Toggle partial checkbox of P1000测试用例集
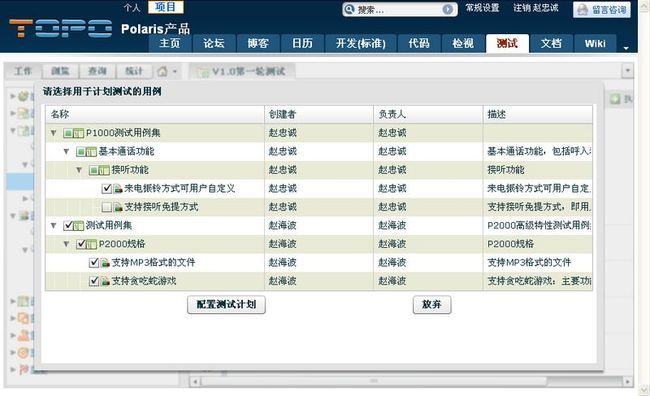Screen dimensions: 650x396 coord(68,134)
